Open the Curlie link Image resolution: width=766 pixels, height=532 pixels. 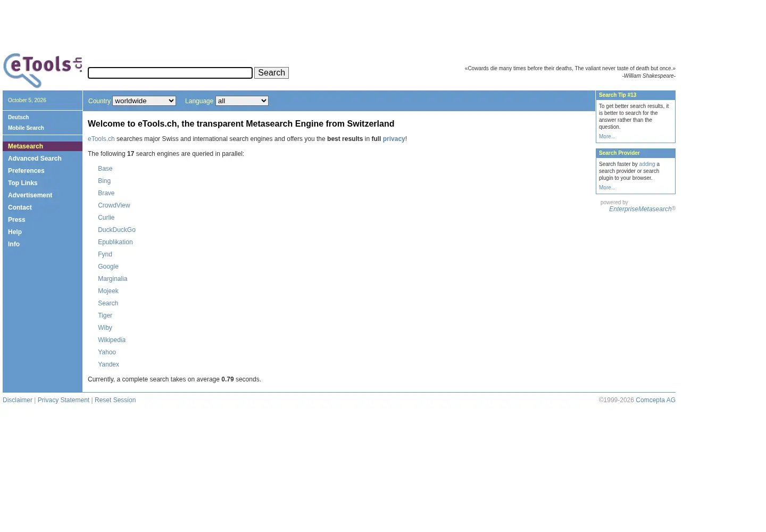(106, 218)
